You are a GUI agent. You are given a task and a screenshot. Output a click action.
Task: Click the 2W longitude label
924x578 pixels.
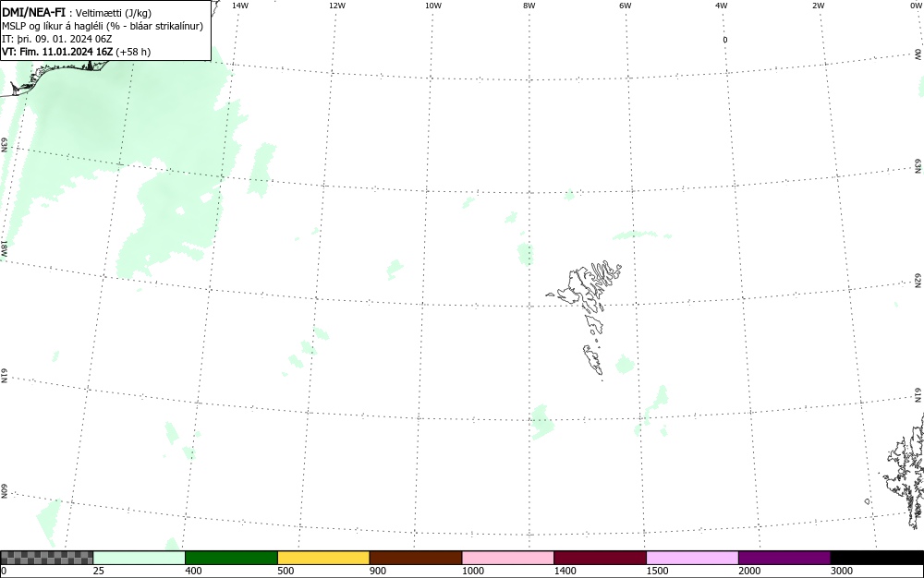click(x=819, y=6)
